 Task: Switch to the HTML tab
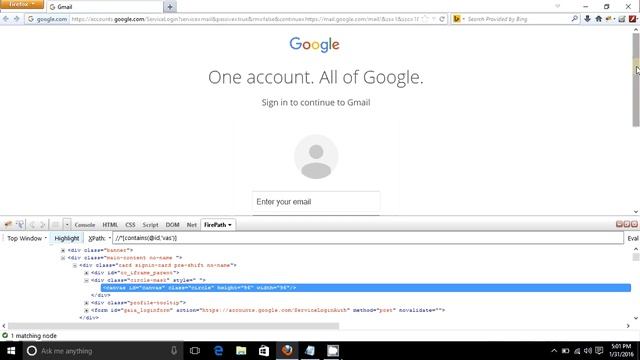point(110,225)
